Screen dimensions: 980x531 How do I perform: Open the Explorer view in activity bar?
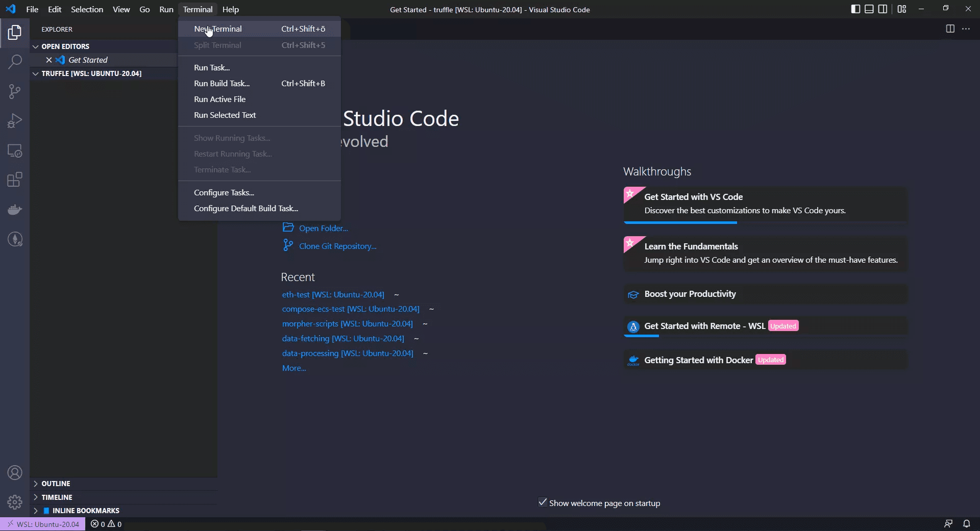click(15, 33)
